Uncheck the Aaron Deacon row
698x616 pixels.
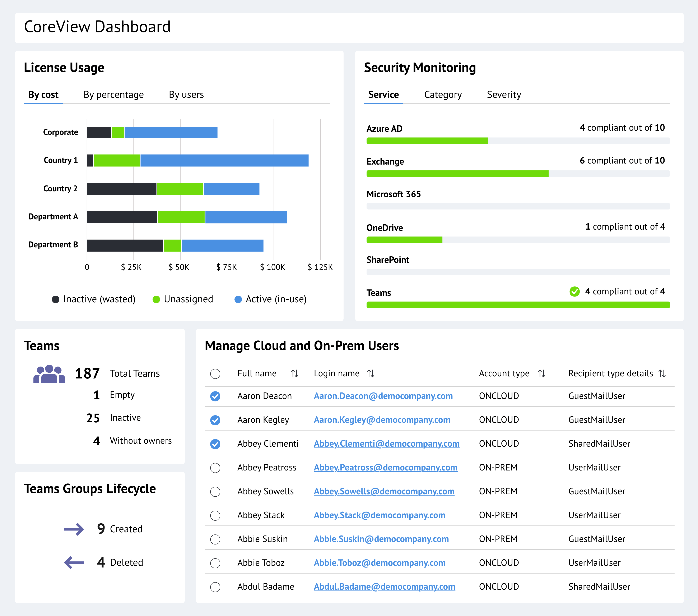pos(215,396)
